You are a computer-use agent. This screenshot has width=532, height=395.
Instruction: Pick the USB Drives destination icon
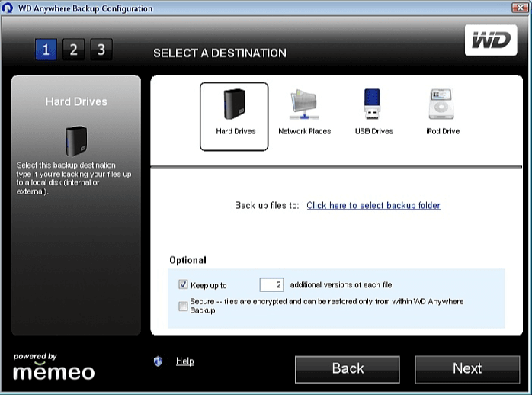(x=373, y=105)
